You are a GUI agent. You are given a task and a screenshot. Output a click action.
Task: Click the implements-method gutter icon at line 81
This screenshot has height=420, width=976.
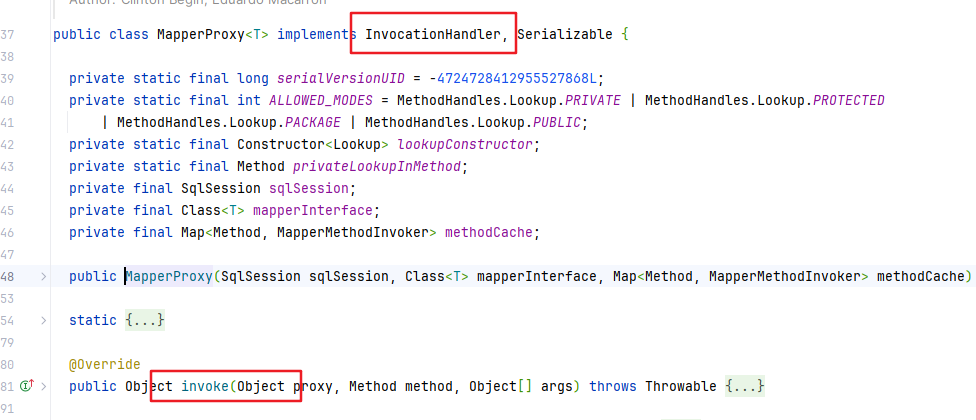(x=26, y=386)
